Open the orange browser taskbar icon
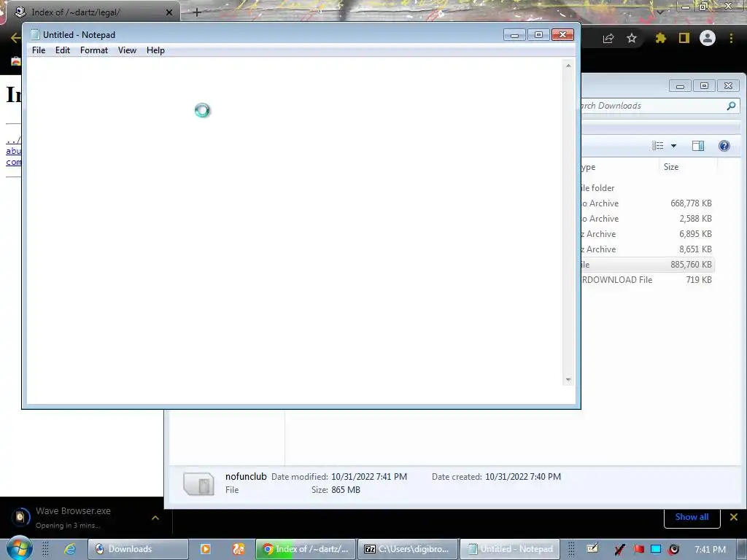This screenshot has width=747, height=560. pos(239,549)
